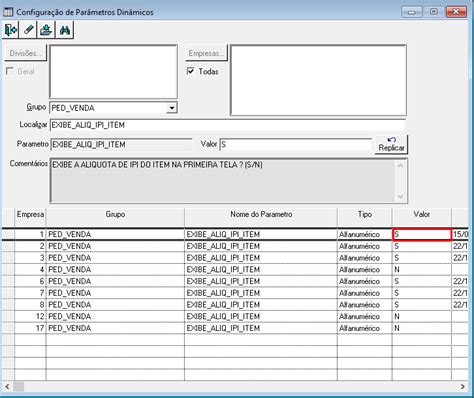Click the binoculars search icon
Viewport: 474px width, 398px height.
point(64,30)
